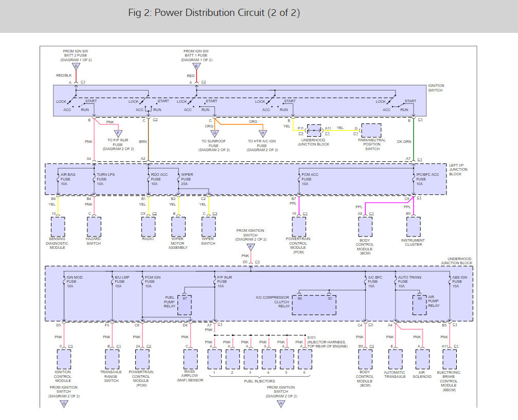The image size is (518, 420).
Task: Click the WIPER FUSE 25A label
Action: pos(187,179)
